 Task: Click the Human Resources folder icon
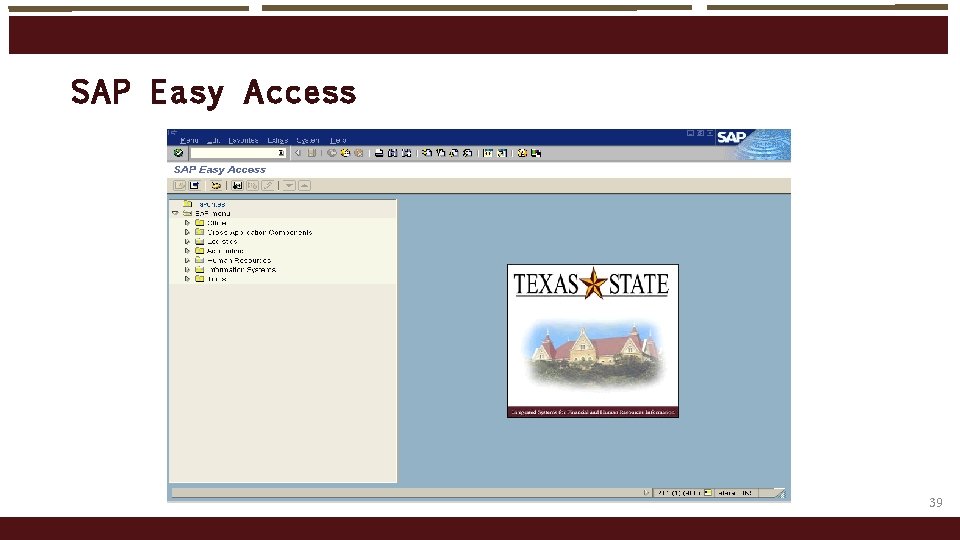tap(200, 260)
